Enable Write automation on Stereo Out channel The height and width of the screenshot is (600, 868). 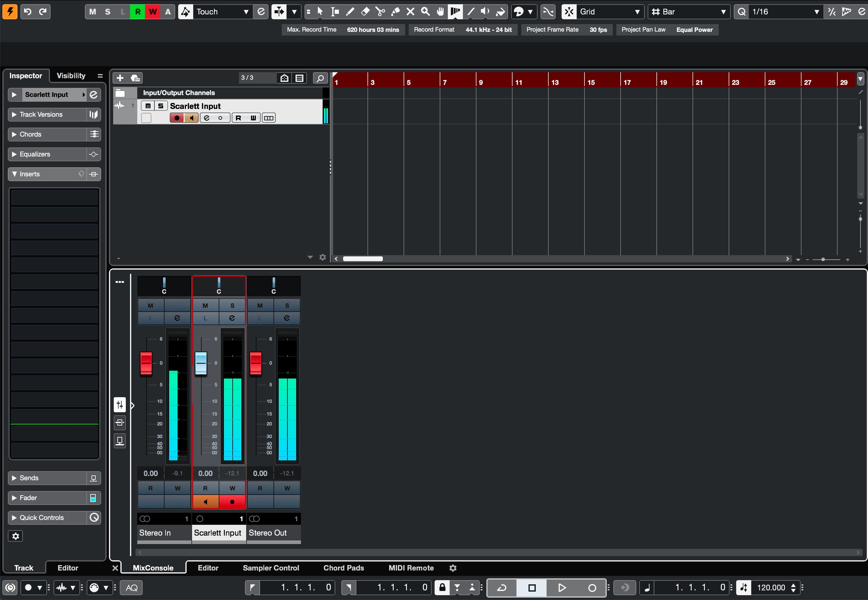pos(287,487)
